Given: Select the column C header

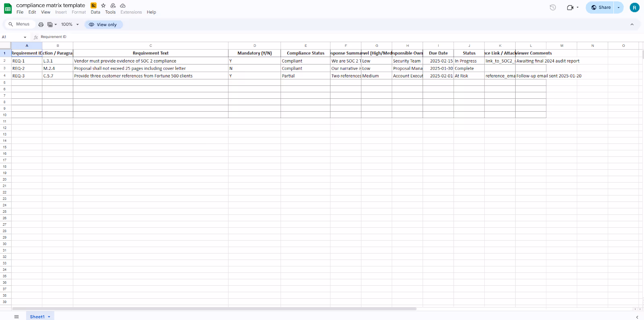Looking at the screenshot, I should point(151,46).
